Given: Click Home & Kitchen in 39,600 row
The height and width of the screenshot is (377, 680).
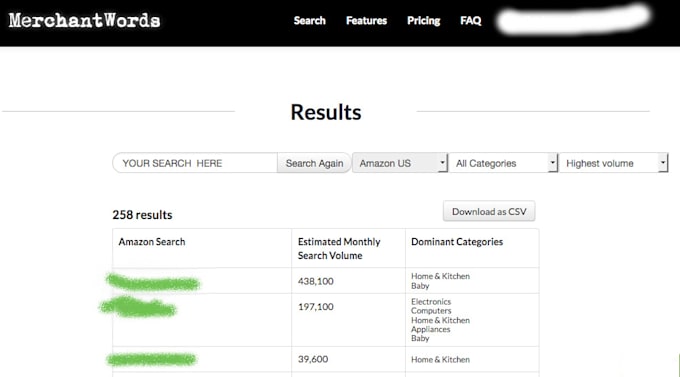Looking at the screenshot, I should [x=440, y=359].
